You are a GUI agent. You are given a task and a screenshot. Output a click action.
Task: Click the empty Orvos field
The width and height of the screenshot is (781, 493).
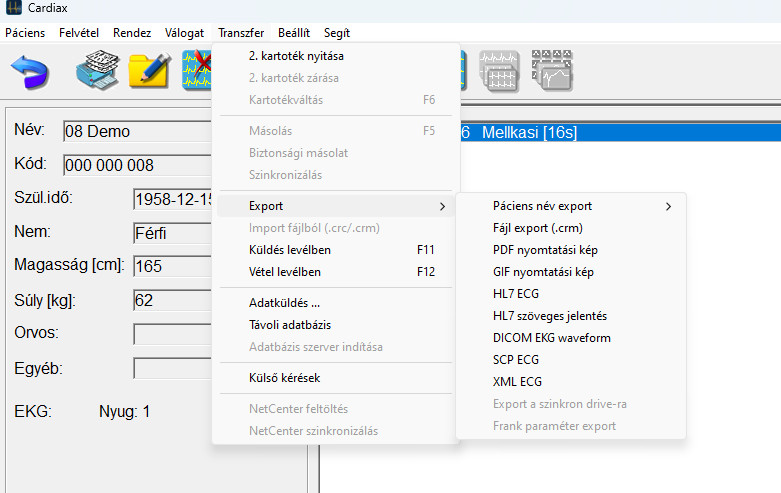(173, 334)
